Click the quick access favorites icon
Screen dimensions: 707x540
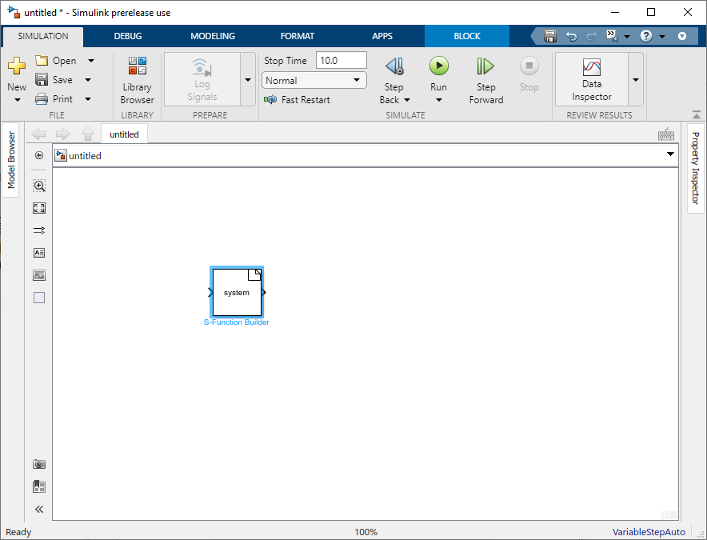pos(612,36)
